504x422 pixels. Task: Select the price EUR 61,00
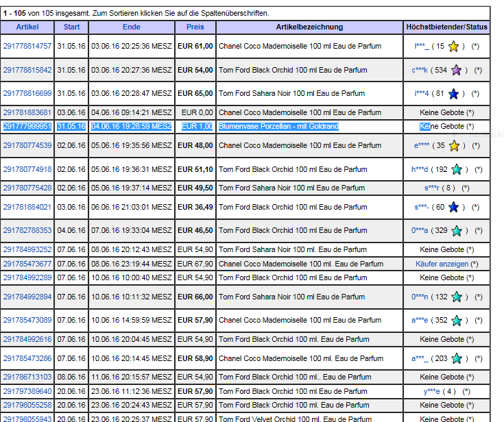click(x=195, y=47)
